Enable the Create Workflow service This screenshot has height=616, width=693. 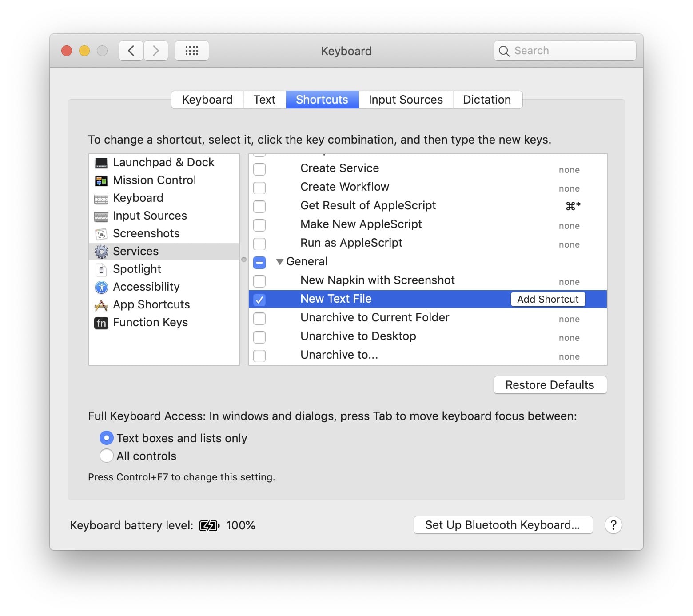pos(259,188)
